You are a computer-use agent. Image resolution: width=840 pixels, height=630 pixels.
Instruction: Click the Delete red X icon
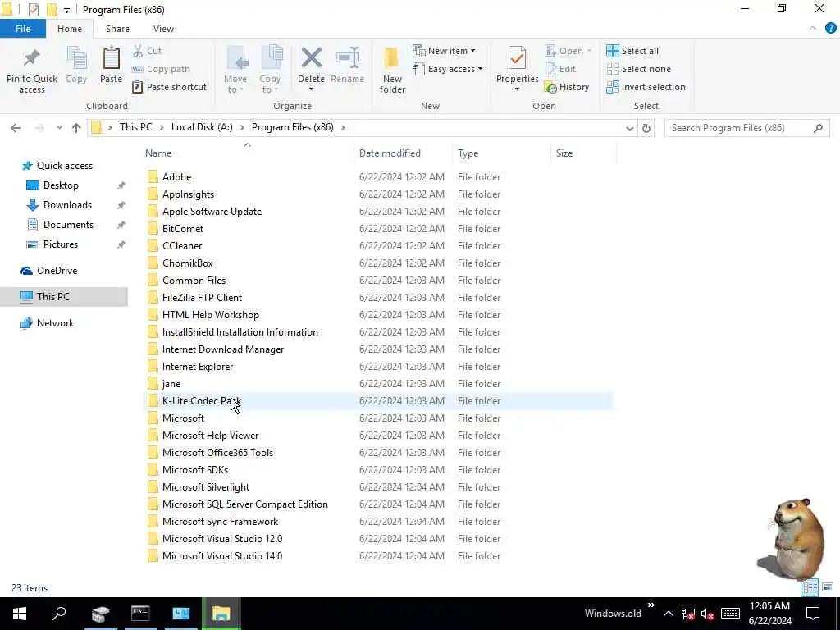point(311,58)
